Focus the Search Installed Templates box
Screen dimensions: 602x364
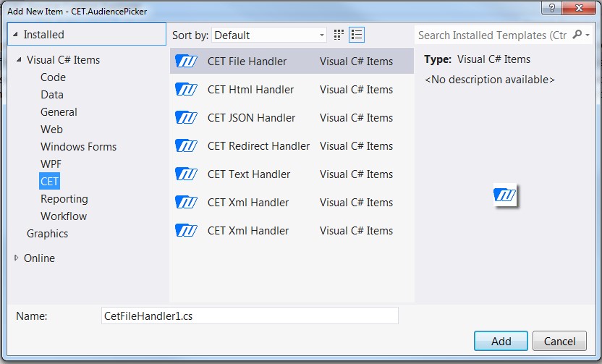pyautogui.click(x=492, y=35)
